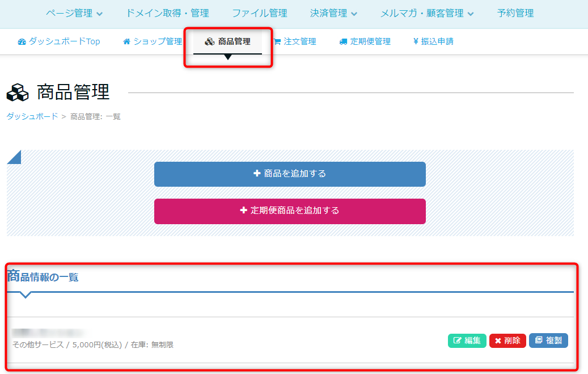Click the plus icon on 定期便商品を追加する button
Image resolution: width=588 pixels, height=374 pixels.
tap(243, 210)
